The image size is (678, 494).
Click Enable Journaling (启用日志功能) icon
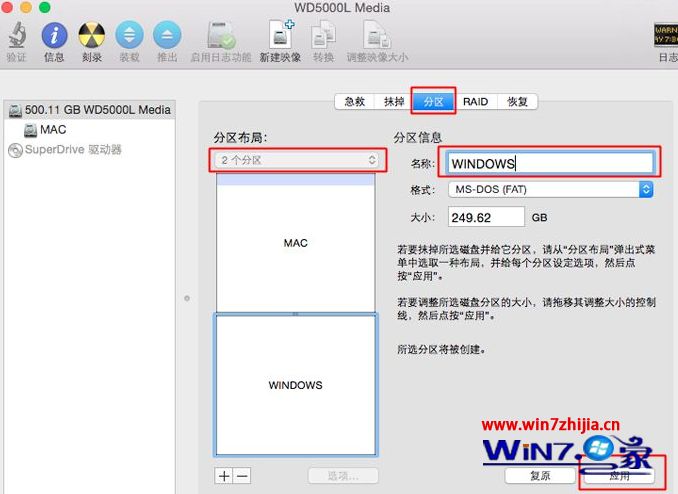(221, 35)
